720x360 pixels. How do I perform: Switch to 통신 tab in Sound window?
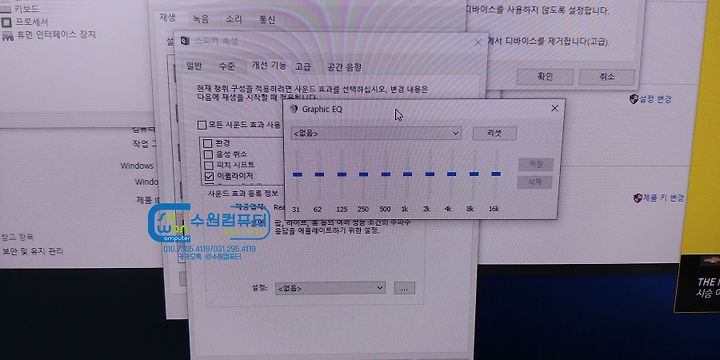coord(267,20)
